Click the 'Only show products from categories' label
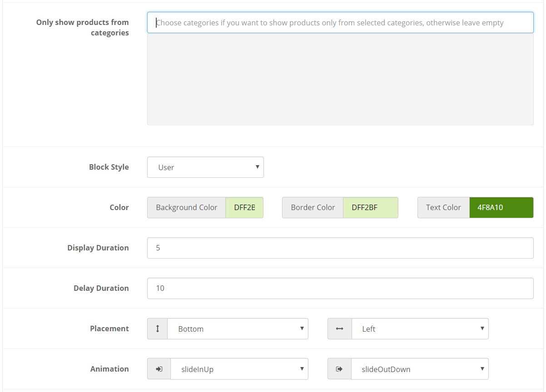Viewport: 546px width, 392px height. [x=83, y=27]
